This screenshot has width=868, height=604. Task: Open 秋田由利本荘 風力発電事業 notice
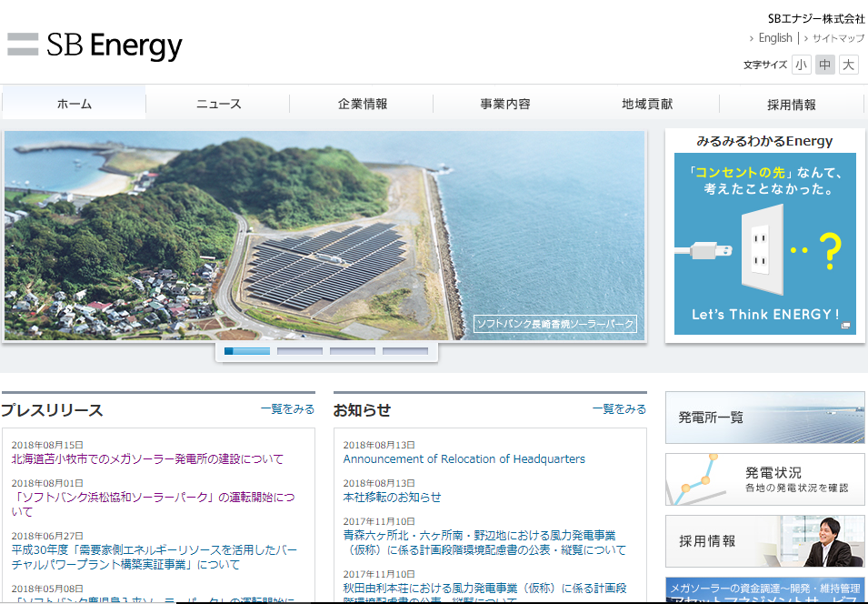(x=484, y=593)
